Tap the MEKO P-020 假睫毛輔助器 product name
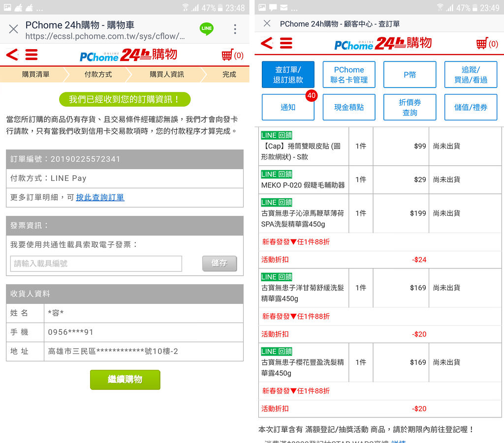 point(303,185)
